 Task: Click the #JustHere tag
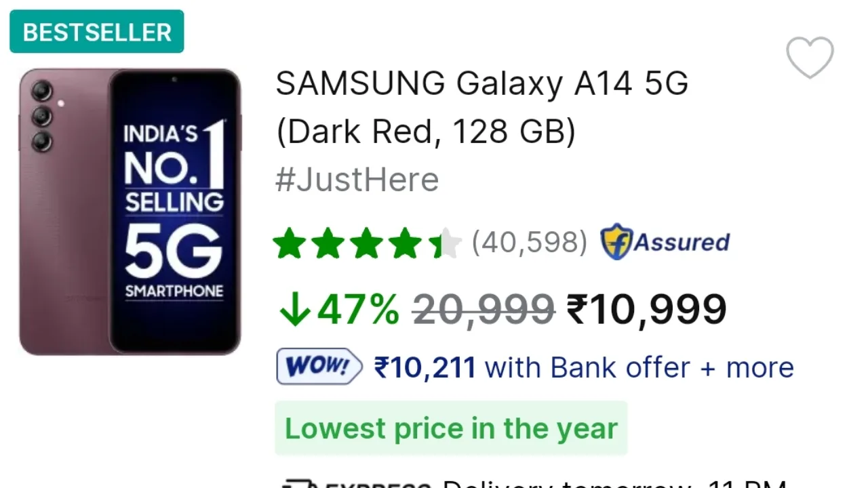tap(357, 180)
